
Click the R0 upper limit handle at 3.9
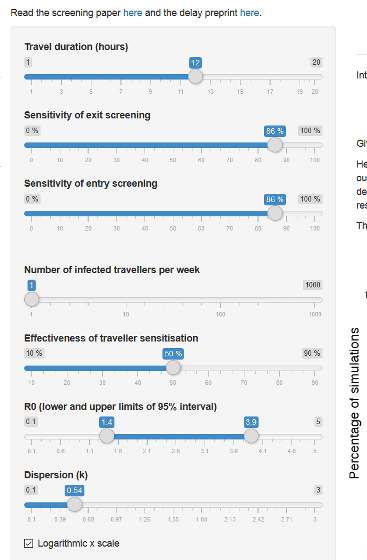pos(251,436)
